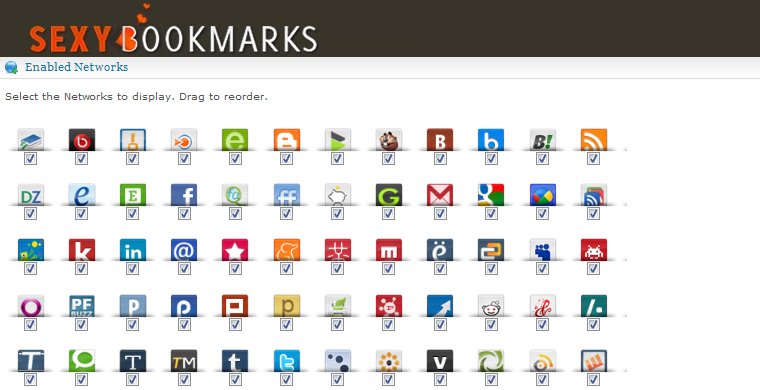Click the orange RSS feed icon
The width and height of the screenshot is (760, 390).
[594, 140]
